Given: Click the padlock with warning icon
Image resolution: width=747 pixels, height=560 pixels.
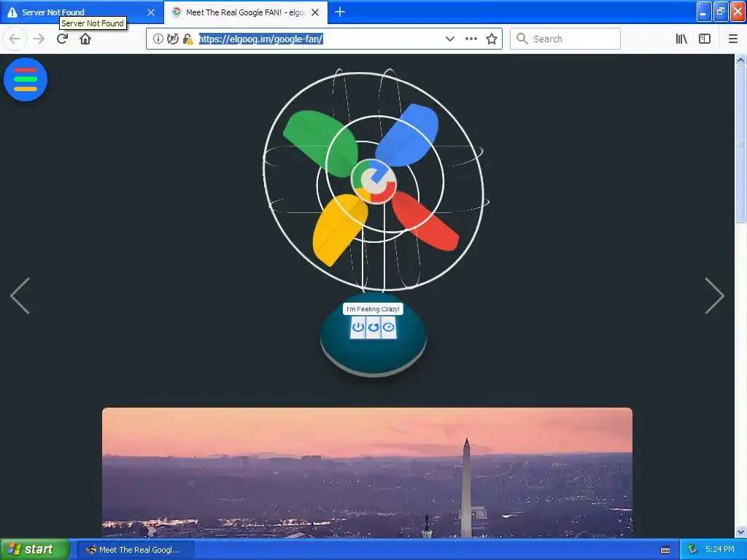Looking at the screenshot, I should (187, 39).
